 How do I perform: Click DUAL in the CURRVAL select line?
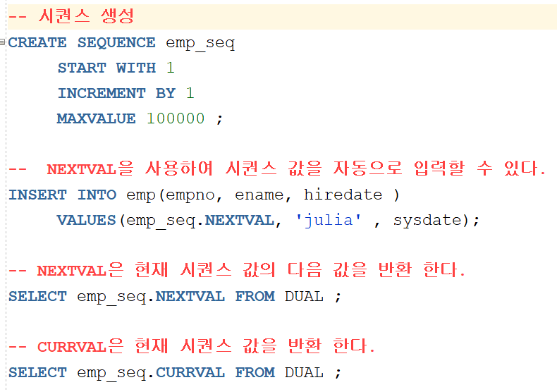click(304, 372)
